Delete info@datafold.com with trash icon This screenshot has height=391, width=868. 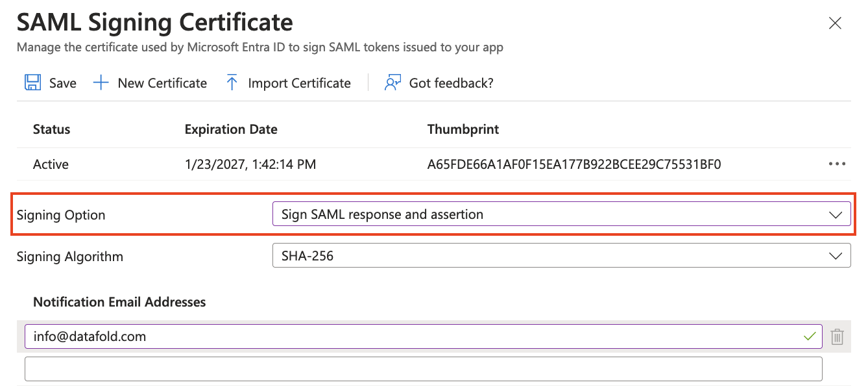[x=838, y=336]
